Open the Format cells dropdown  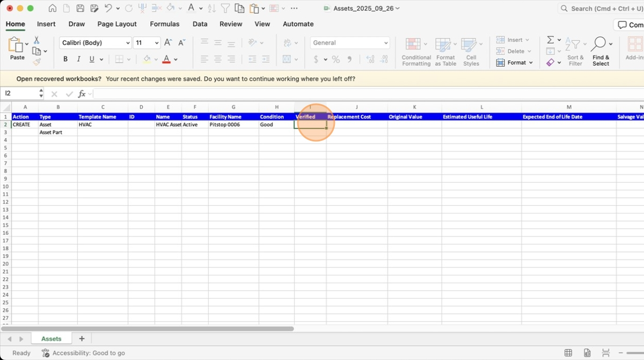515,62
